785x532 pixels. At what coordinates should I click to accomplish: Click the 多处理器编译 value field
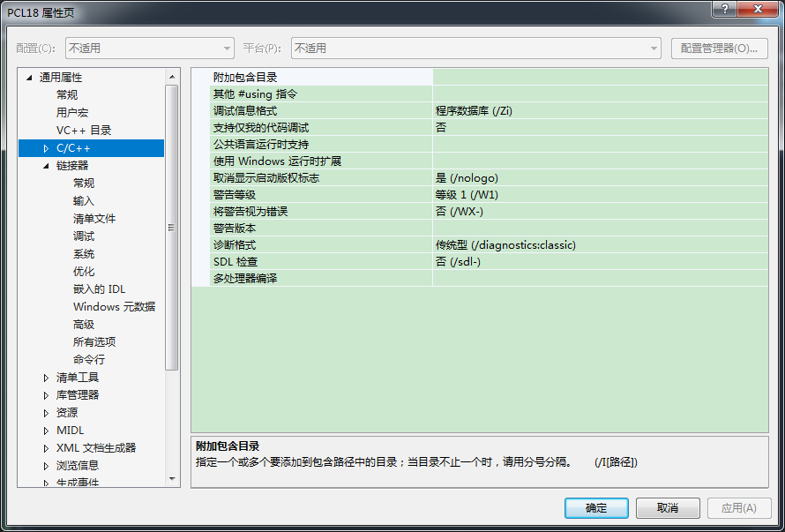[x=601, y=279]
